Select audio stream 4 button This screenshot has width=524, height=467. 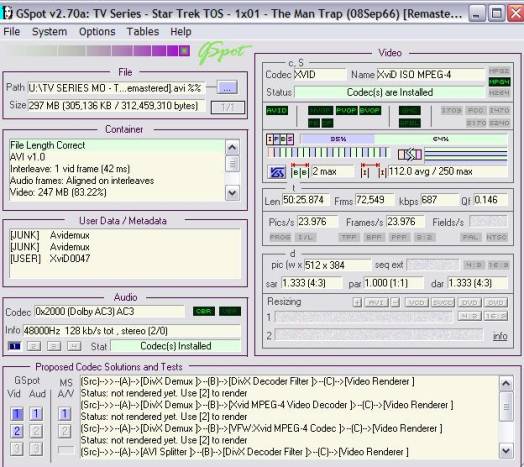74,346
